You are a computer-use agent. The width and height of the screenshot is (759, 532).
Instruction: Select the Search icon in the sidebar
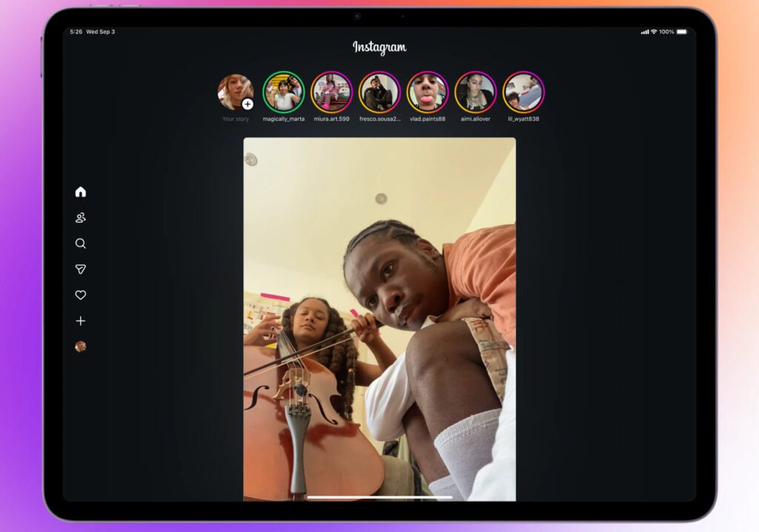pyautogui.click(x=81, y=243)
